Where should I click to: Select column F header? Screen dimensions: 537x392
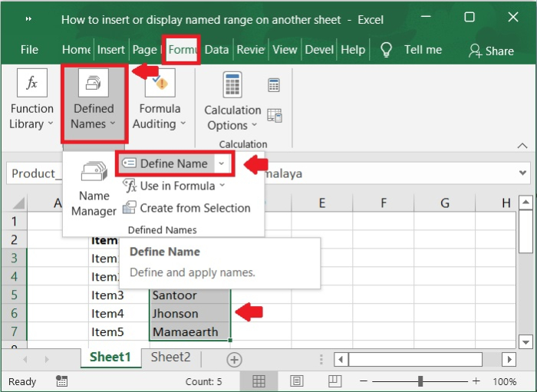384,203
